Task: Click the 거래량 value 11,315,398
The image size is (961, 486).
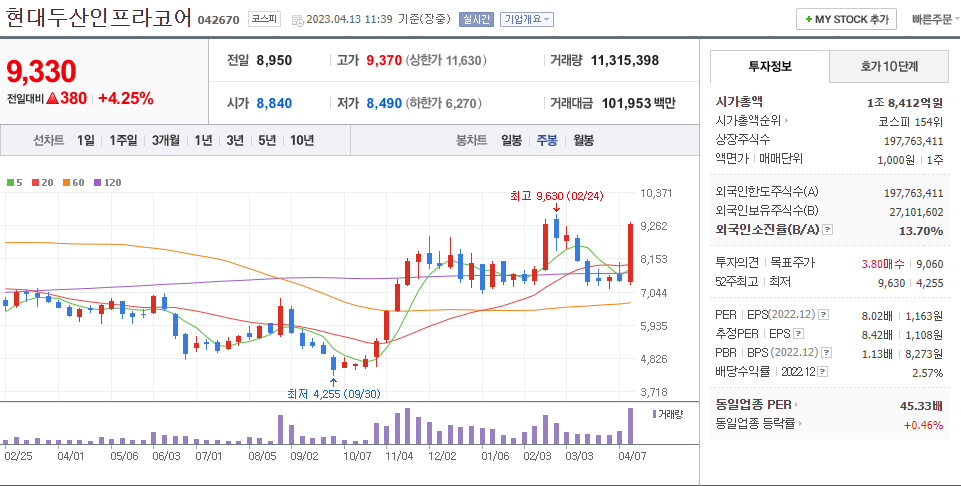Action: pos(625,60)
